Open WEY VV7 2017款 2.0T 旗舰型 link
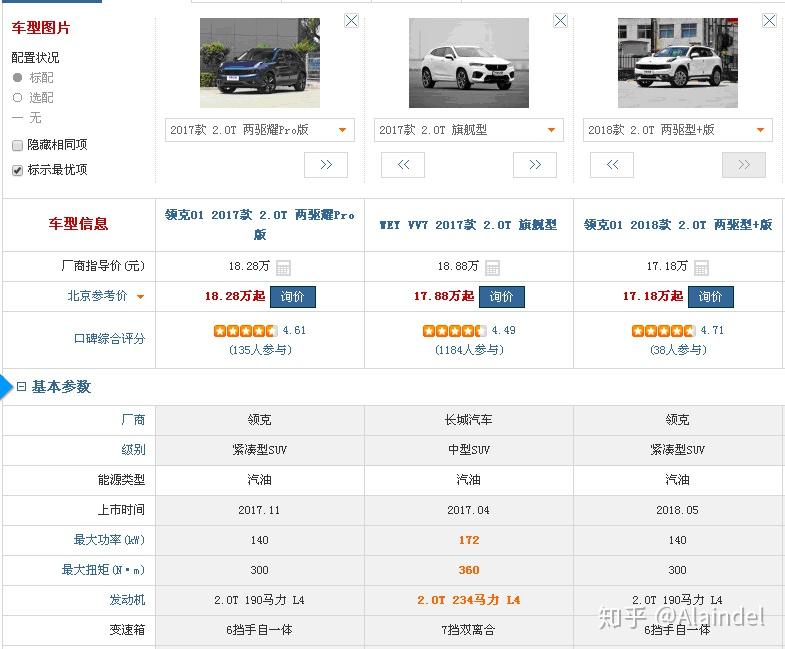785x649 pixels. click(468, 225)
